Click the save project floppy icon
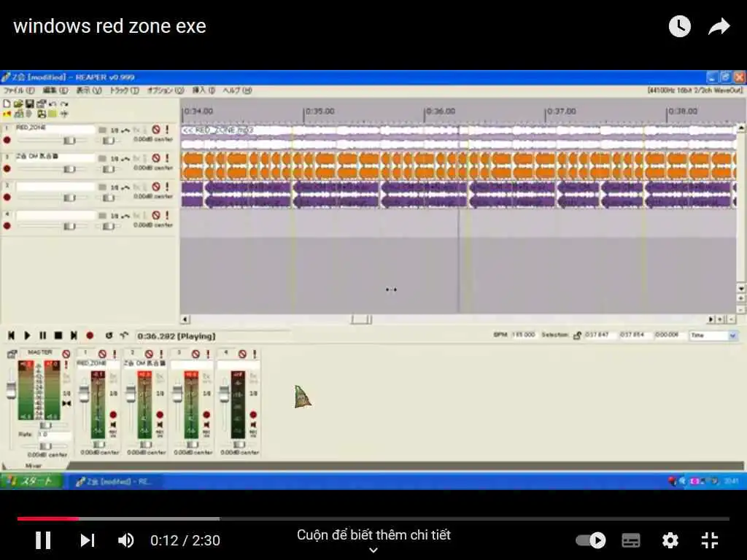Image resolution: width=747 pixels, height=560 pixels. 29,104
